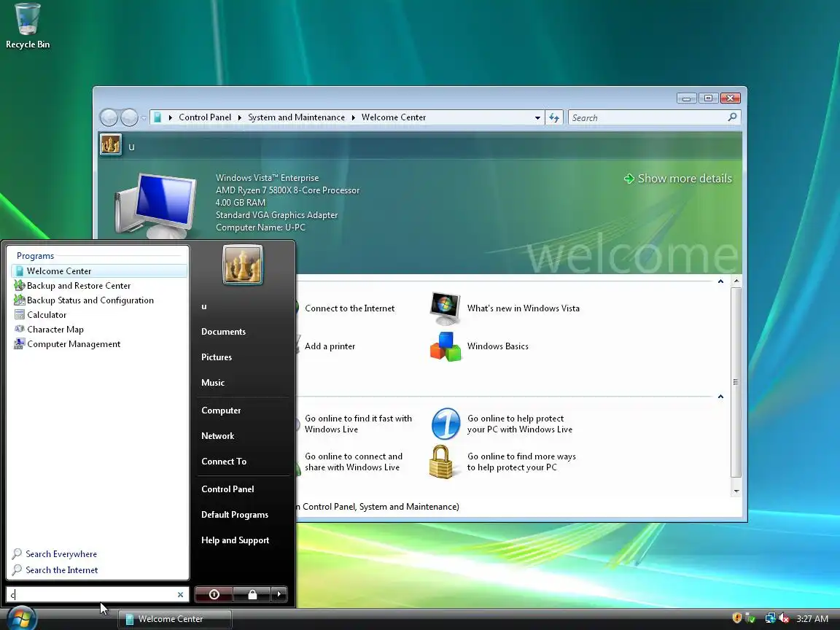Click the address bar Welcome Center icon
Viewport: 840px width, 630px height.
(x=157, y=117)
